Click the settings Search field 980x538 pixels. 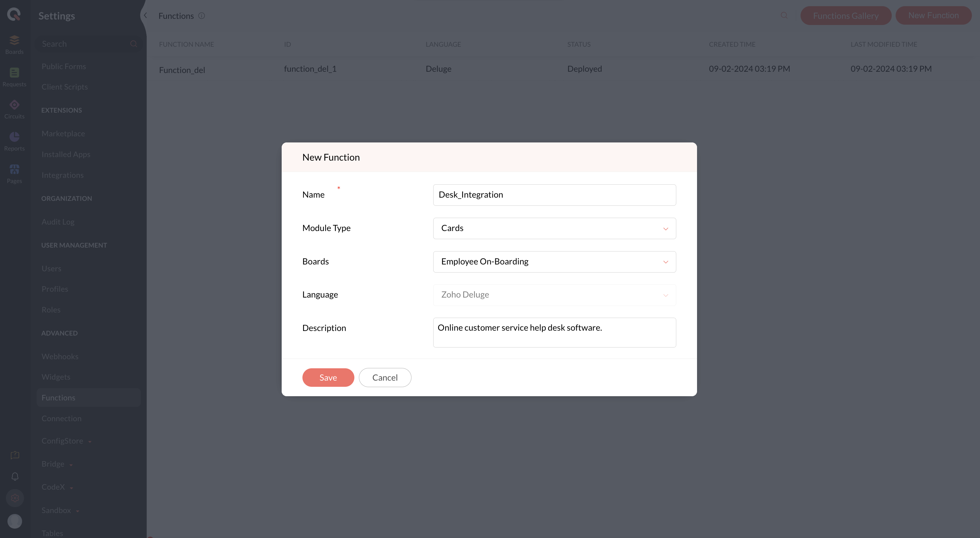pos(89,44)
